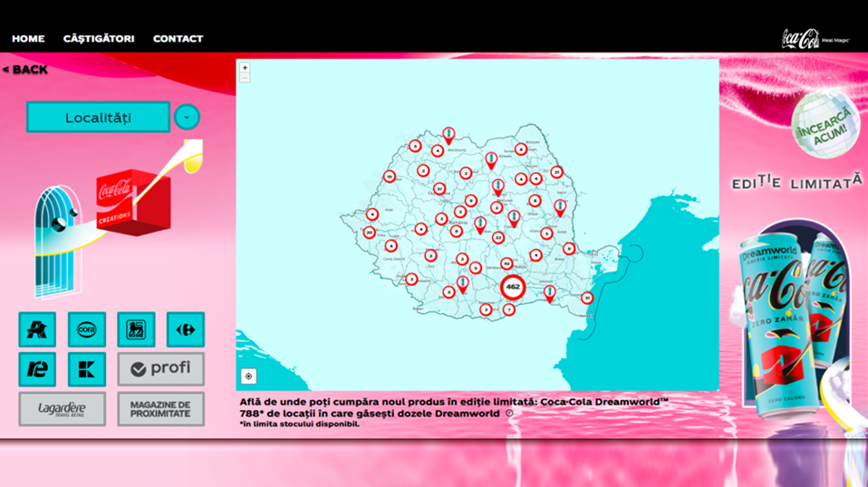Open the cluster 4 above Caraș-Severin label
This screenshot has height=487, width=868.
pyautogui.click(x=391, y=246)
